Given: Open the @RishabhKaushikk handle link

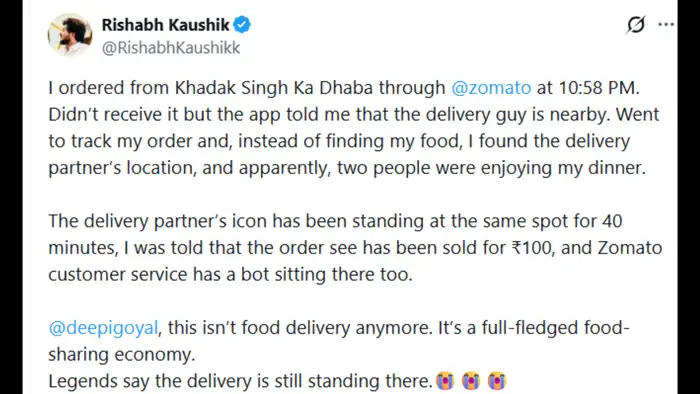Looking at the screenshot, I should point(171,48).
